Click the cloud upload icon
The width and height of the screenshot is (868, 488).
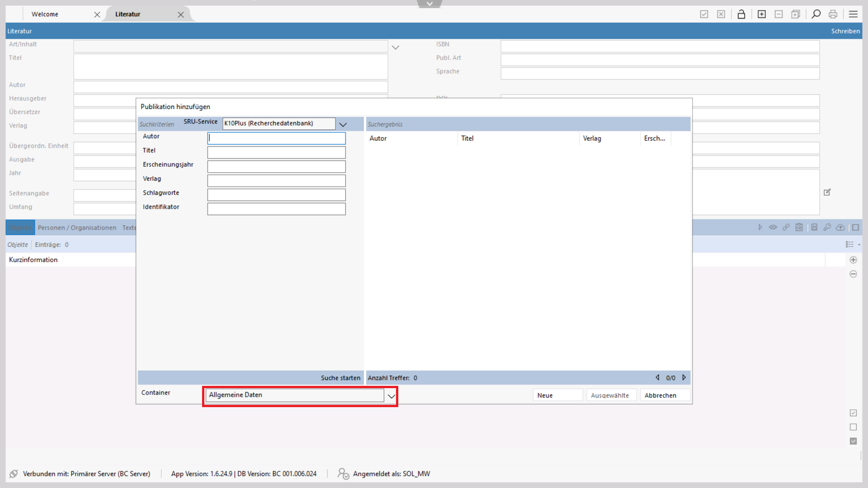point(840,227)
